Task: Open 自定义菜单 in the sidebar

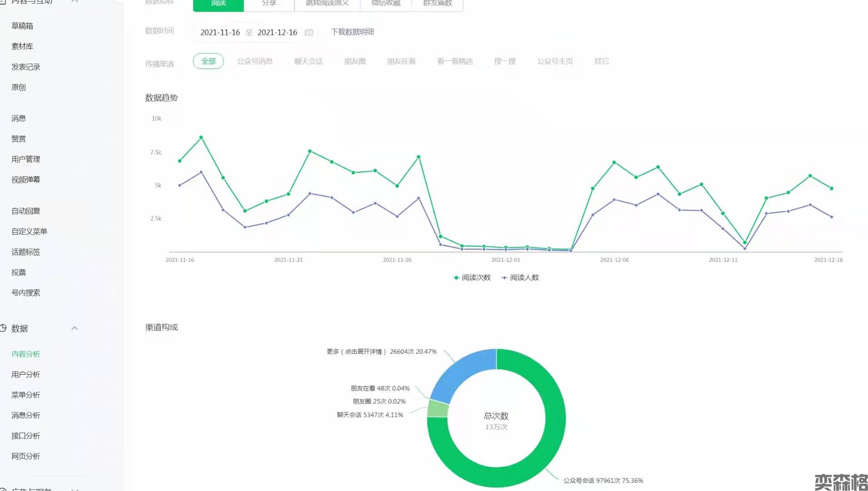Action: (x=30, y=231)
